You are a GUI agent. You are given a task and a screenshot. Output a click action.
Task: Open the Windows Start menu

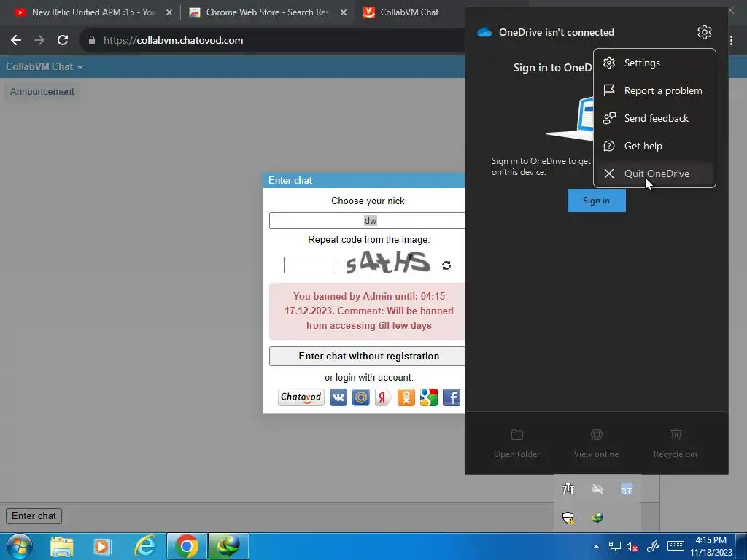tap(19, 546)
